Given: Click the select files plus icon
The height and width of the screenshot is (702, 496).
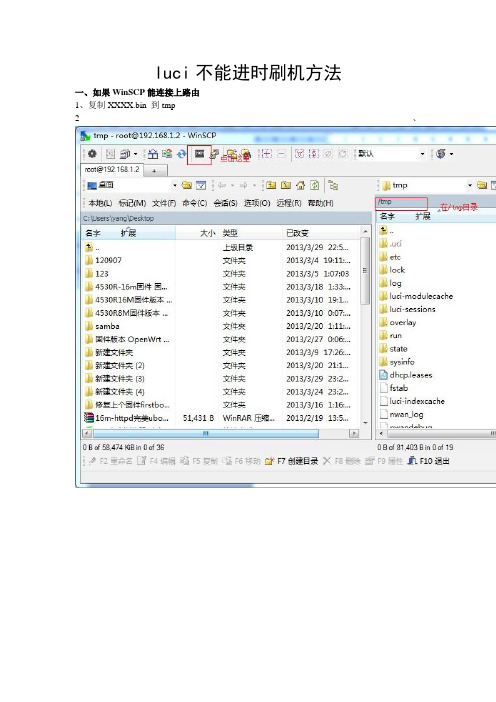Looking at the screenshot, I should coord(266,154).
